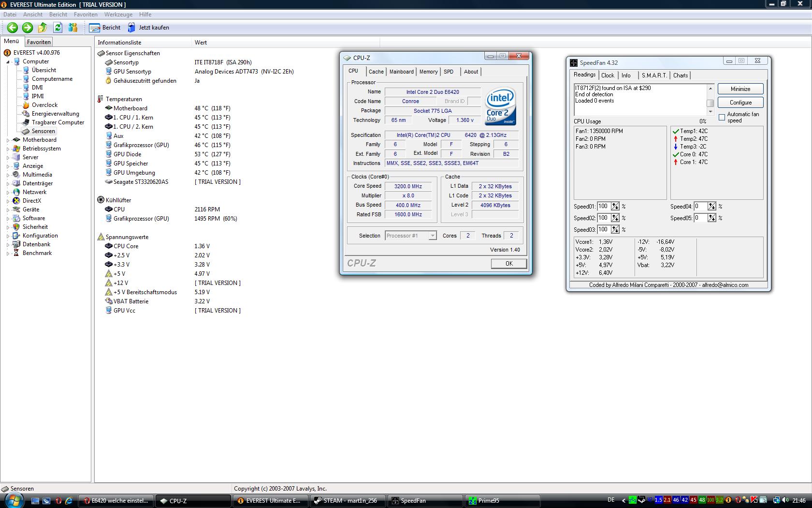This screenshot has height=508, width=812.
Task: Open the Datei menu
Action: (10, 15)
